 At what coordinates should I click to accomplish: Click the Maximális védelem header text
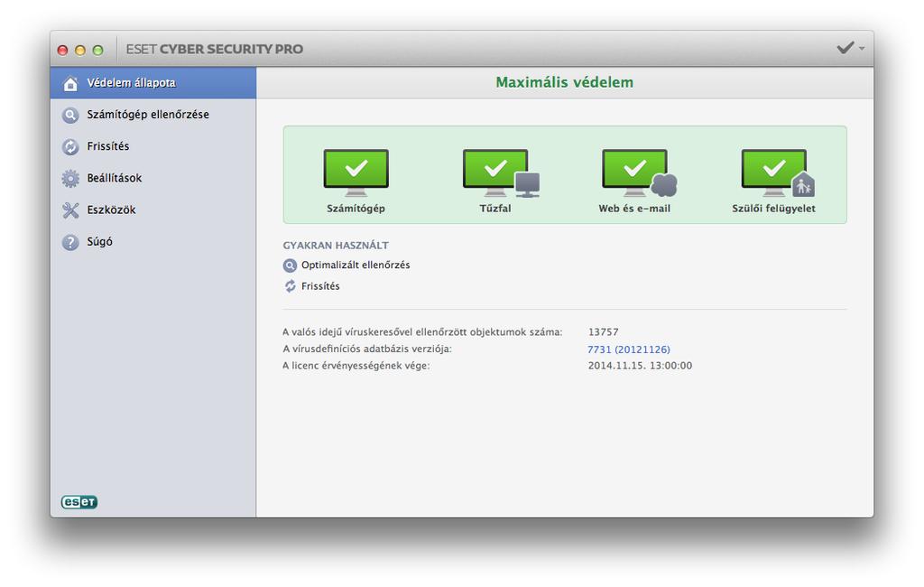point(565,82)
